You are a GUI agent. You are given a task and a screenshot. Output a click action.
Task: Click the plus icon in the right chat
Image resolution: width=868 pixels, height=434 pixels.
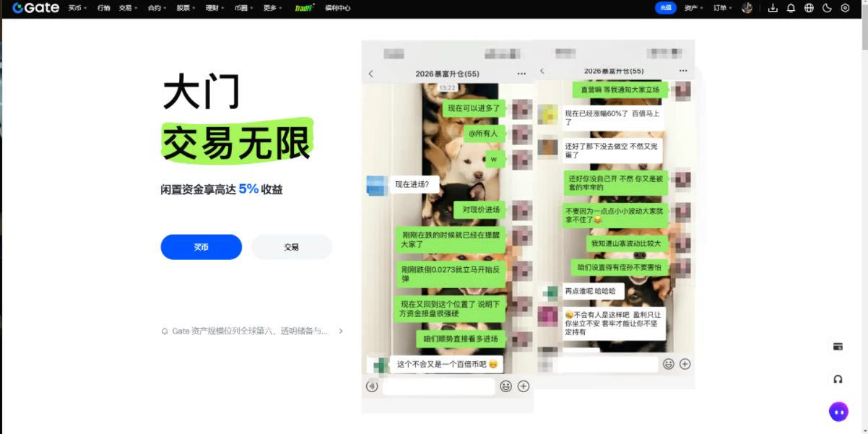point(685,364)
